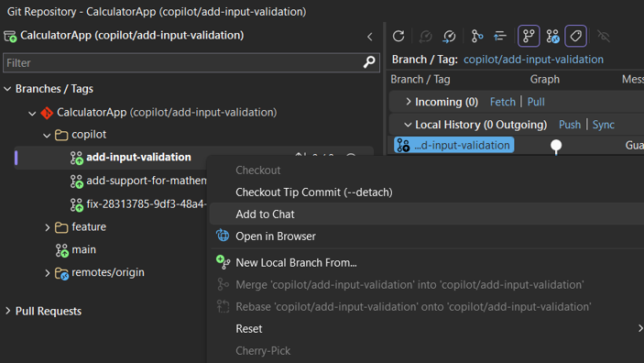The width and height of the screenshot is (644, 363).
Task: Collapse the branches pane with left chevron
Action: point(370,37)
